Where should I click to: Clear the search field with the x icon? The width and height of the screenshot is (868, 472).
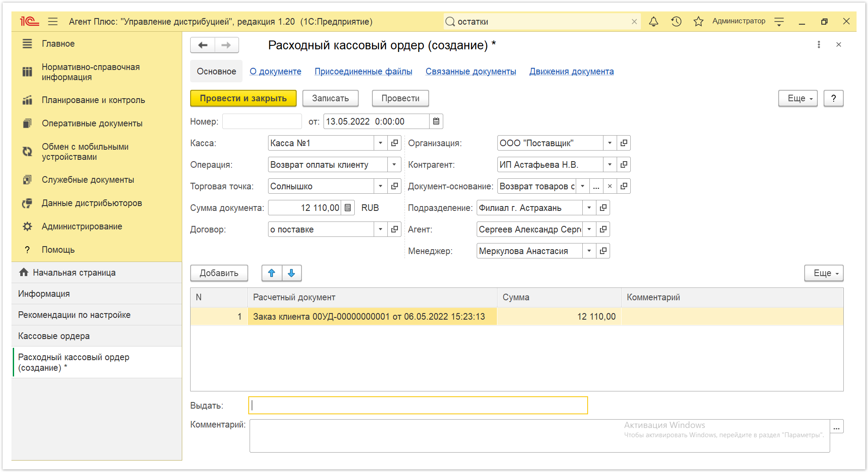(634, 22)
